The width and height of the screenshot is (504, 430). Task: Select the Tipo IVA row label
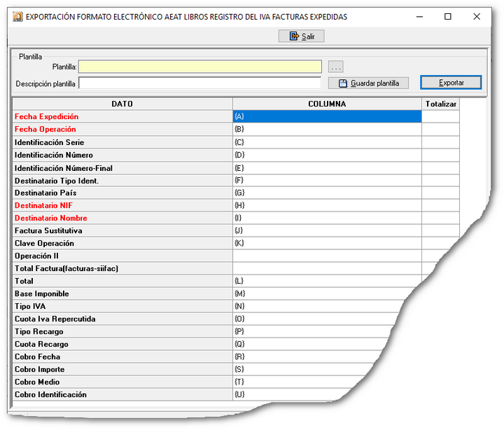(122, 306)
